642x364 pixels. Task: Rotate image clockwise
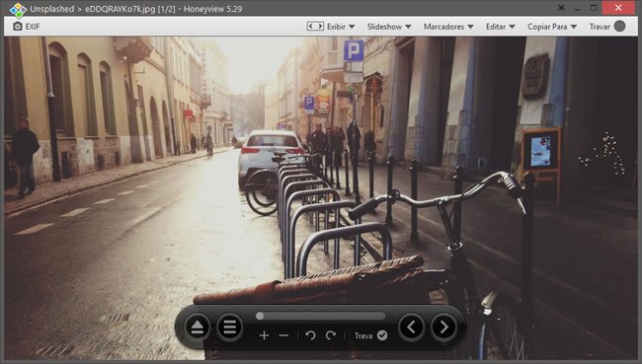point(331,335)
